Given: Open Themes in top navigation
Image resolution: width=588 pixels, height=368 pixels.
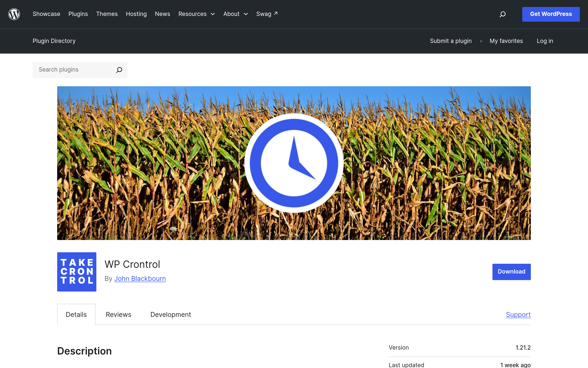Looking at the screenshot, I should [x=107, y=14].
